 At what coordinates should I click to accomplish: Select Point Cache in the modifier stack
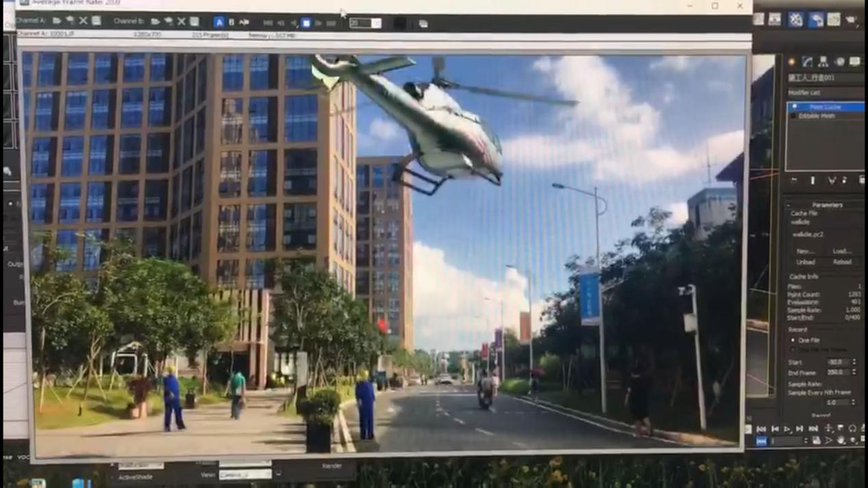(x=825, y=107)
